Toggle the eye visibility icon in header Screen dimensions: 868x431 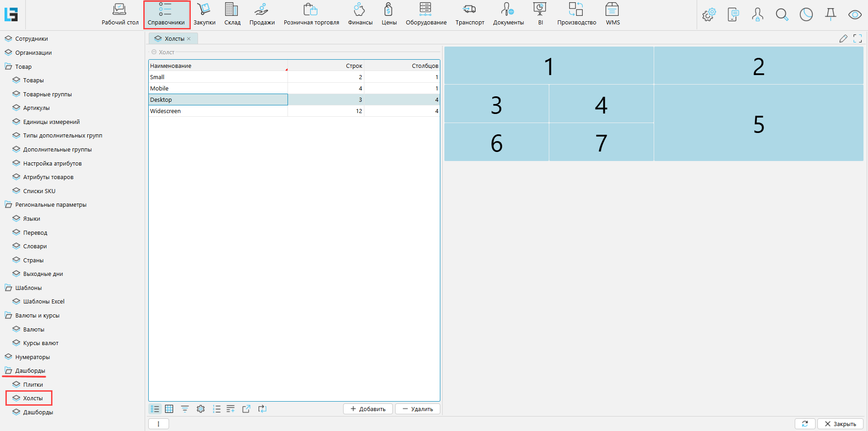coord(854,15)
